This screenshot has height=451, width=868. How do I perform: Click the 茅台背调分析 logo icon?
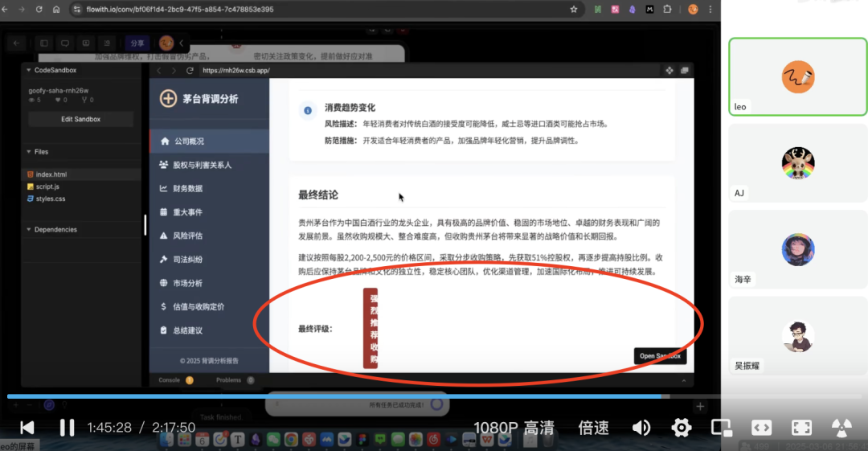click(168, 99)
